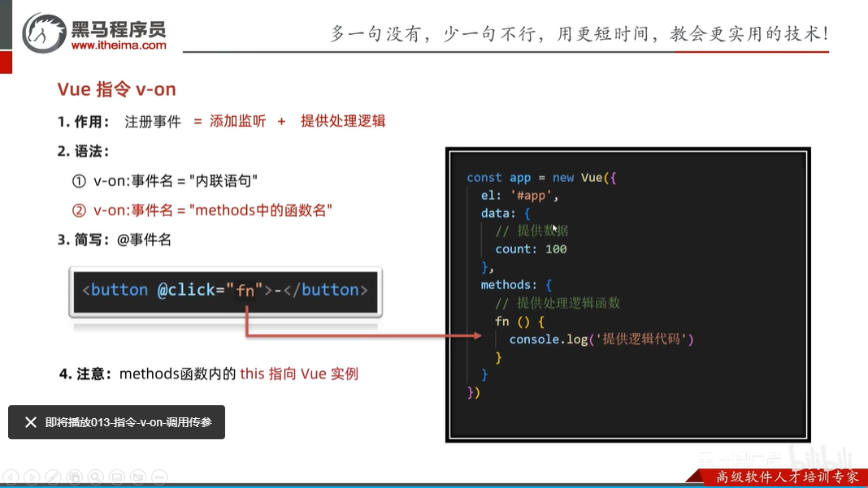
Task: Click the '添加监听' text
Action: point(237,121)
